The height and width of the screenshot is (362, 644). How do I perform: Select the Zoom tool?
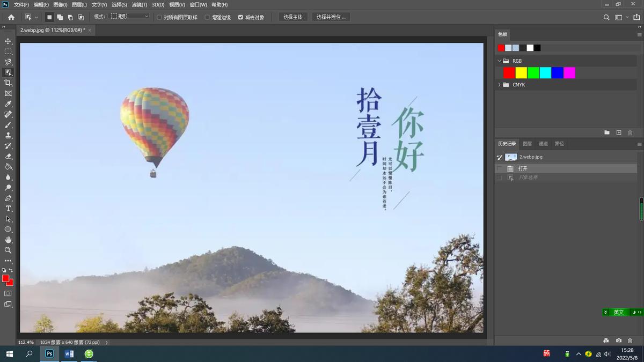(x=8, y=250)
